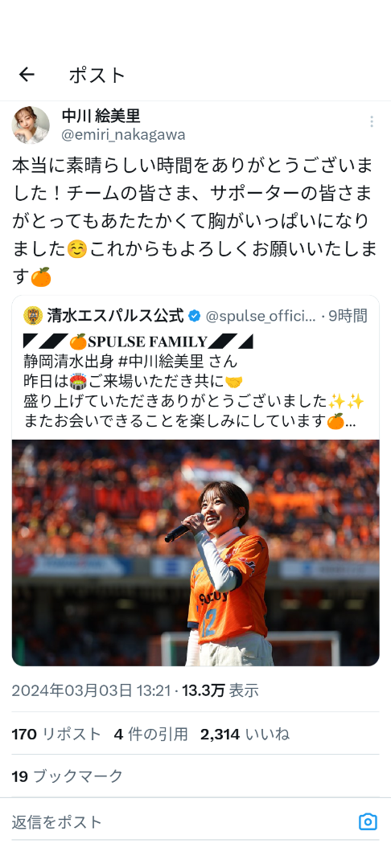Tap the back arrow icon
The image size is (391, 868).
[x=27, y=75]
